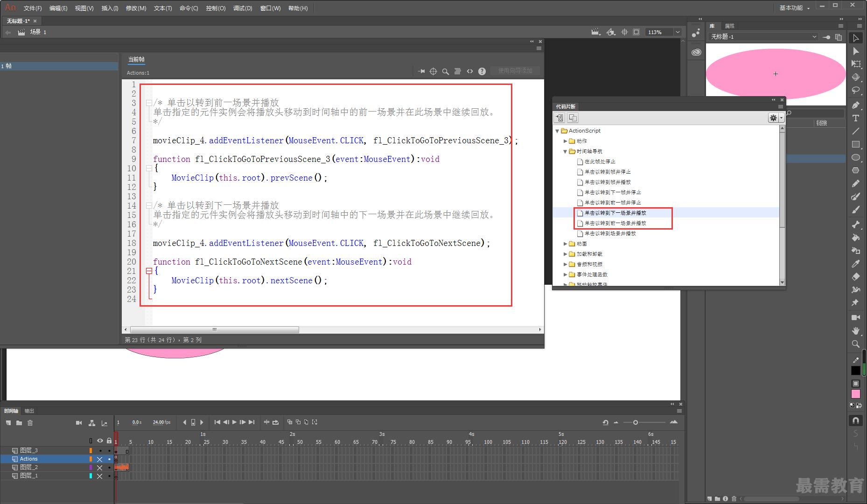Click the pin script icon in Actions panel
Screen dimensions: 867x504
click(x=421, y=71)
